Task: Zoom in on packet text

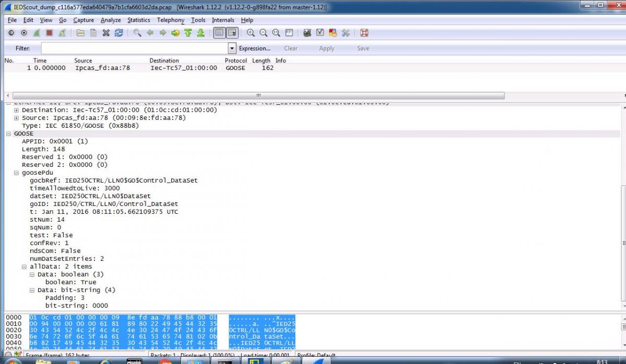Action: (251, 33)
